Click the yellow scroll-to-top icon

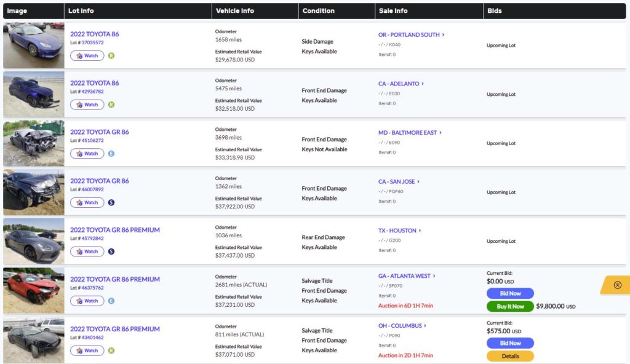(618, 285)
